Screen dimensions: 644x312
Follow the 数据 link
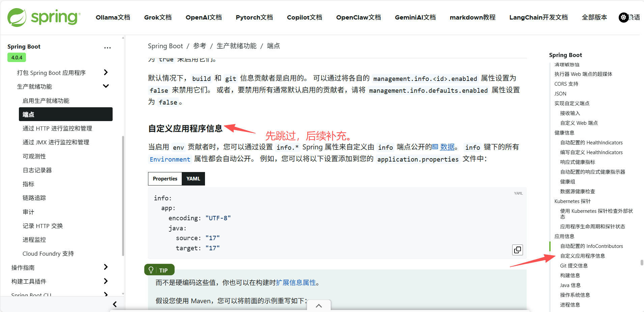(x=447, y=147)
